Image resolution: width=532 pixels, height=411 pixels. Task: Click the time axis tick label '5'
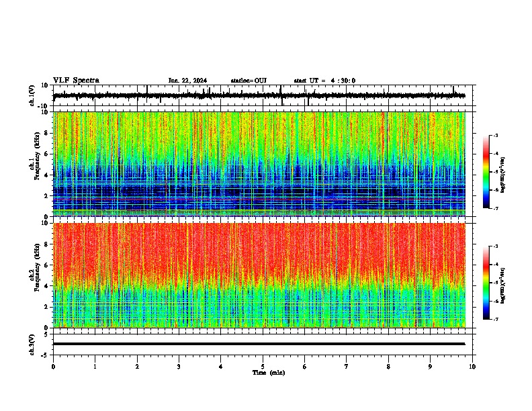click(x=263, y=367)
